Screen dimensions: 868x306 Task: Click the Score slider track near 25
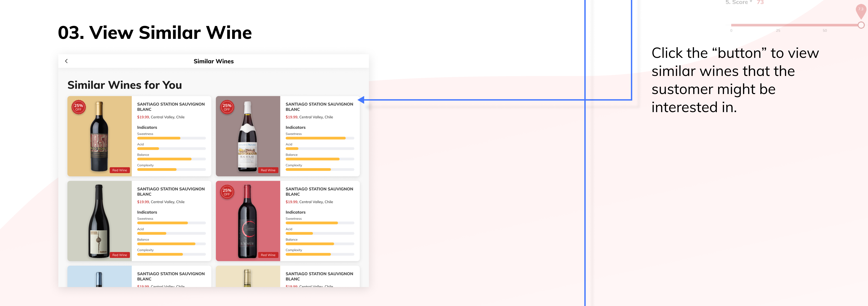tap(778, 25)
